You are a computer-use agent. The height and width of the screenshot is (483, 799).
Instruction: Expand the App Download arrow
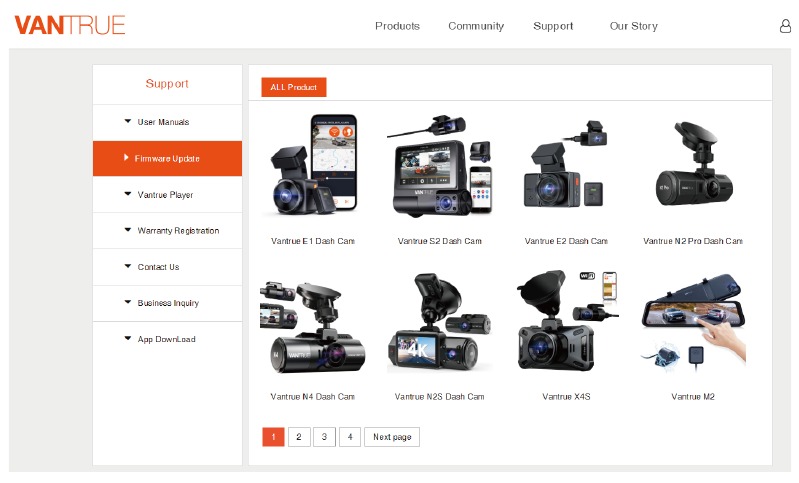coord(127,338)
